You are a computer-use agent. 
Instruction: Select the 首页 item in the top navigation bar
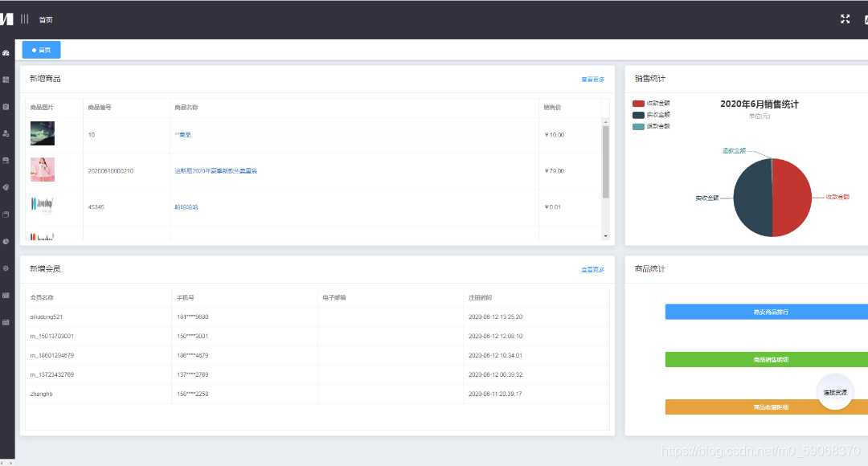tap(46, 19)
